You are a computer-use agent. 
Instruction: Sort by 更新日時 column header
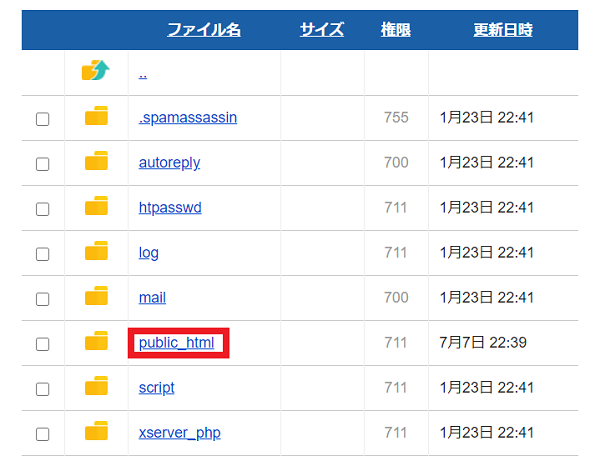pos(503,30)
